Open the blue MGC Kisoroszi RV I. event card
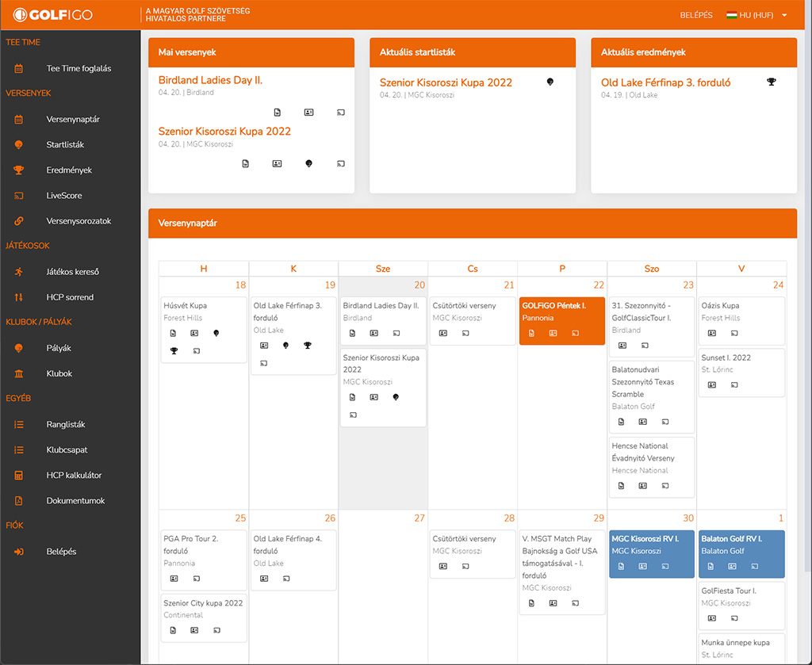 [x=652, y=554]
